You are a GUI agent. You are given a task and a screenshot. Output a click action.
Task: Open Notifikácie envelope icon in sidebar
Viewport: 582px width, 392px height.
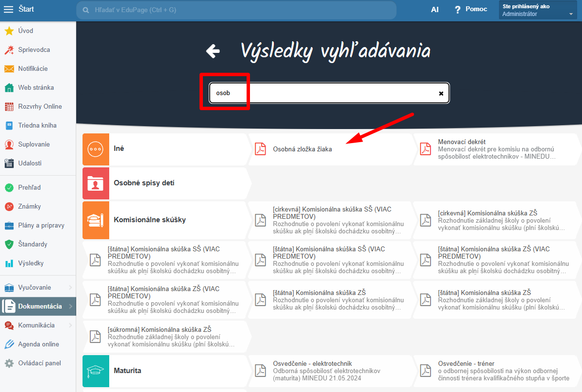point(9,68)
